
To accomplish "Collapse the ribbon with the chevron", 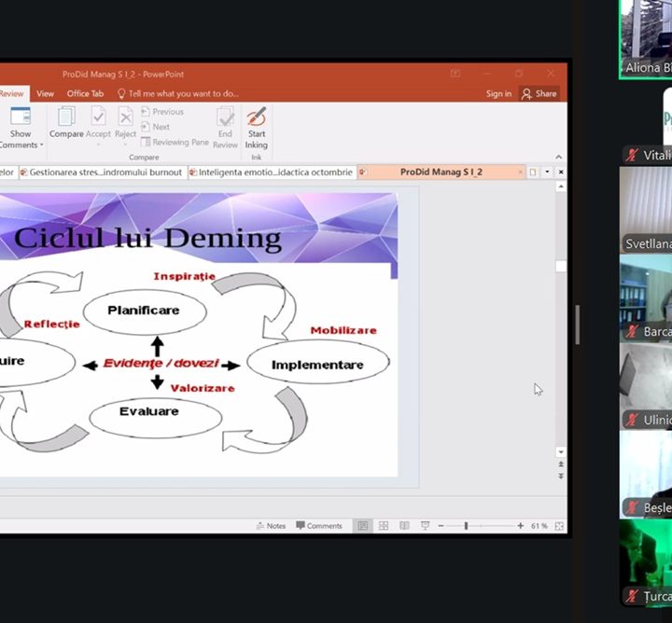I will click(x=559, y=157).
